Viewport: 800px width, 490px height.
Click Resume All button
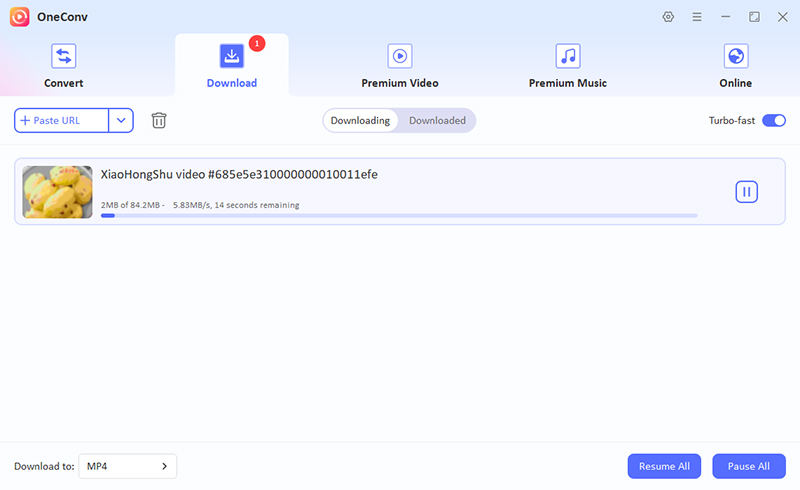click(664, 466)
